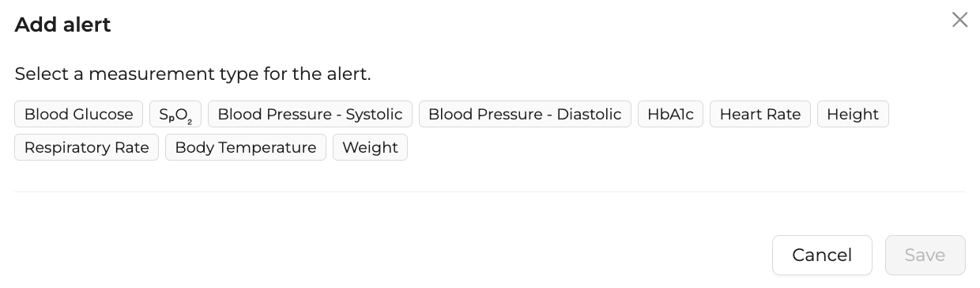This screenshot has height=288, width=980.
Task: Pick Respiratory Rate measurement type
Action: tap(87, 147)
